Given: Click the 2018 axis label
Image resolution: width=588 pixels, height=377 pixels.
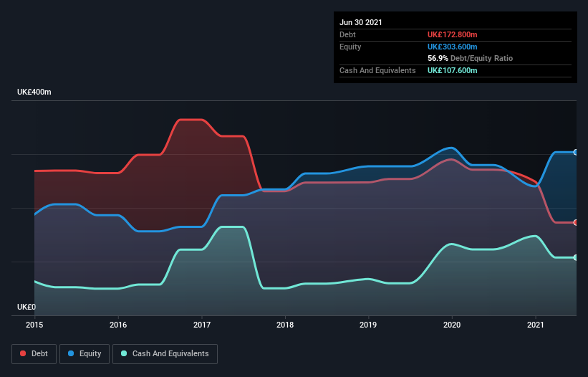Looking at the screenshot, I should (x=285, y=325).
